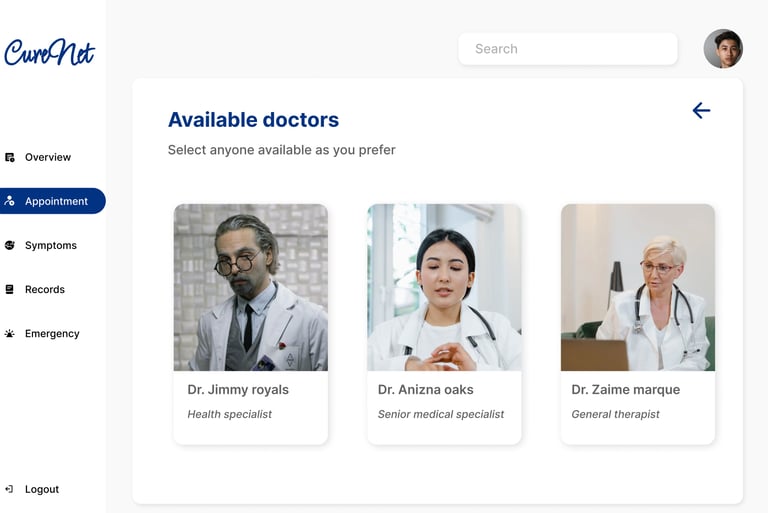768x513 pixels.
Task: Click the Logout link
Action: [42, 489]
